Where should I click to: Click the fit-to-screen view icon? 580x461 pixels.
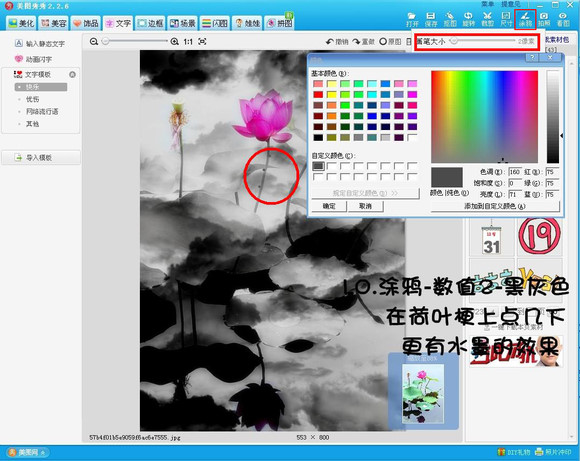[202, 41]
